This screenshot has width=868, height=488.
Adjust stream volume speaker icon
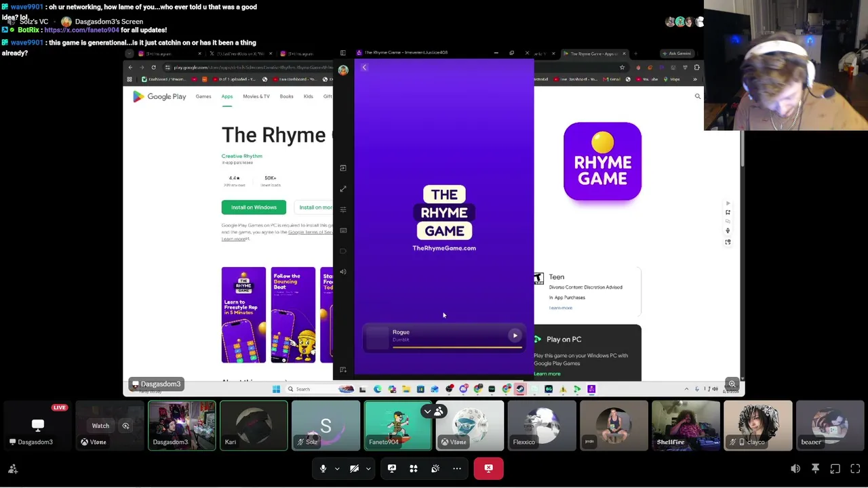pos(795,468)
